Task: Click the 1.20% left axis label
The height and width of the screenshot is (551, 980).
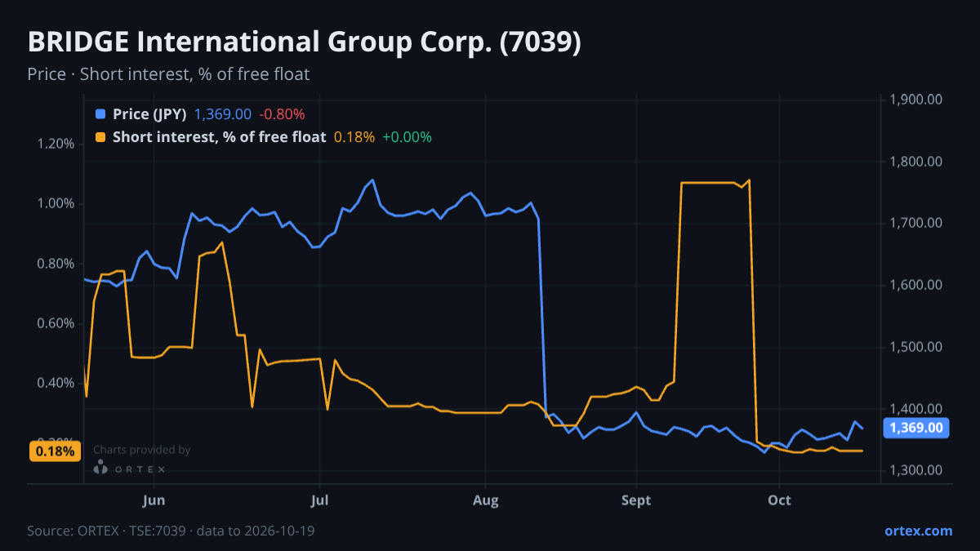Action: (56, 144)
